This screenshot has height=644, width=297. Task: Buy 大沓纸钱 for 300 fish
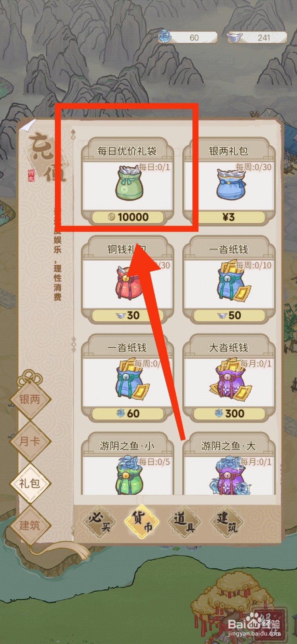point(229,413)
